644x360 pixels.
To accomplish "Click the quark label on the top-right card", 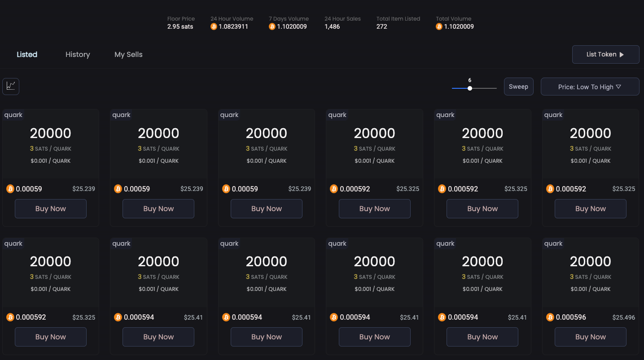I will click(553, 115).
